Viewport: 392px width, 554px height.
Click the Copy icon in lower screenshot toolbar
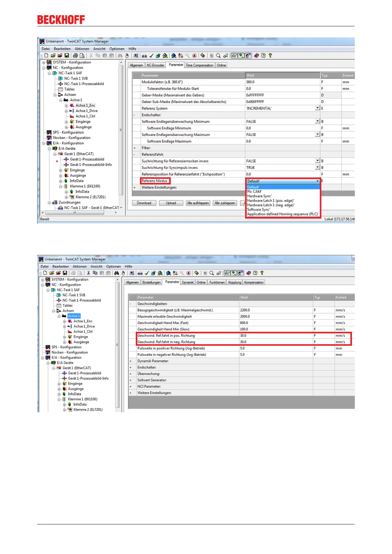[x=95, y=273]
